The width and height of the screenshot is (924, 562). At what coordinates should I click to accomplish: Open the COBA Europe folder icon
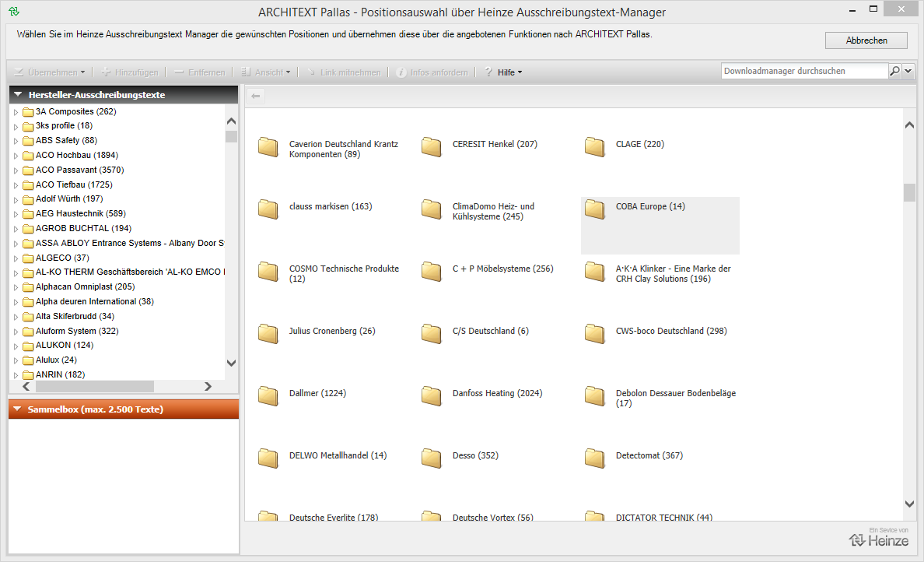pyautogui.click(x=594, y=209)
